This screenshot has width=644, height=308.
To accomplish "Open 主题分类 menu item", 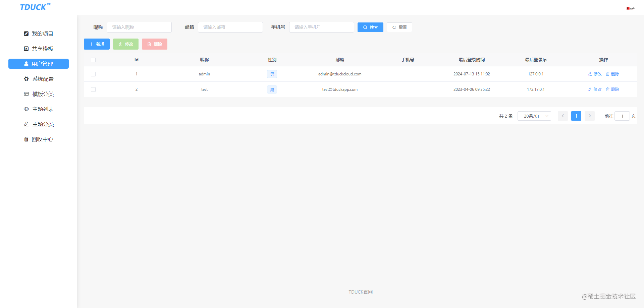I will tap(39, 124).
